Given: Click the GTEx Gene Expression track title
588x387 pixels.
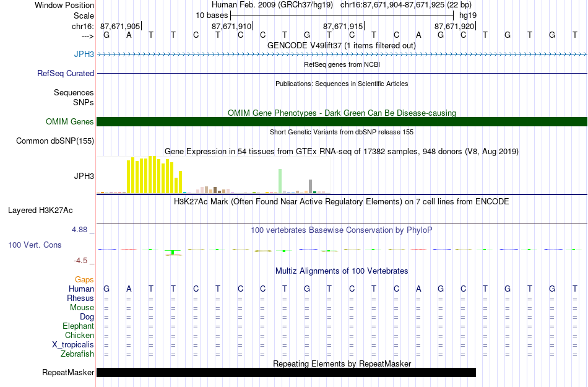Looking at the screenshot, I should [x=342, y=152].
